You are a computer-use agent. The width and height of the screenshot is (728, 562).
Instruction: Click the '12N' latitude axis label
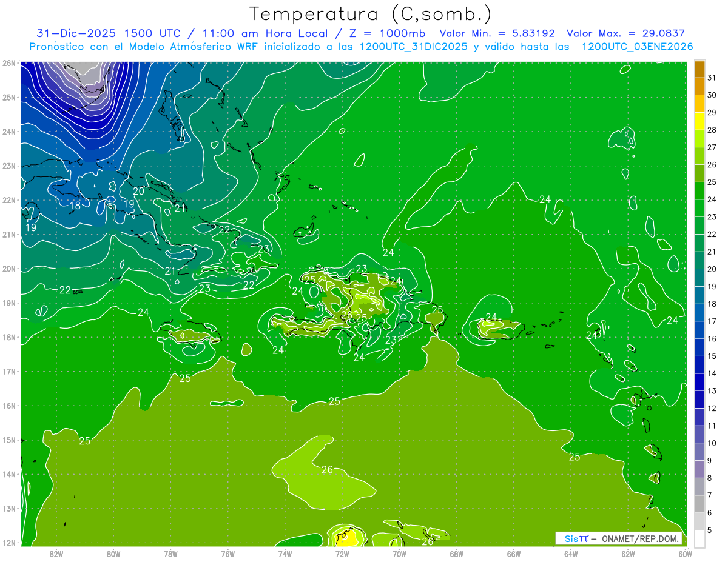pos(9,543)
